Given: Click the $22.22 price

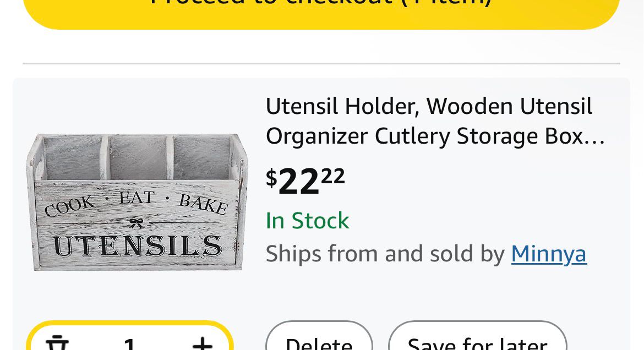Looking at the screenshot, I should pyautogui.click(x=305, y=180).
